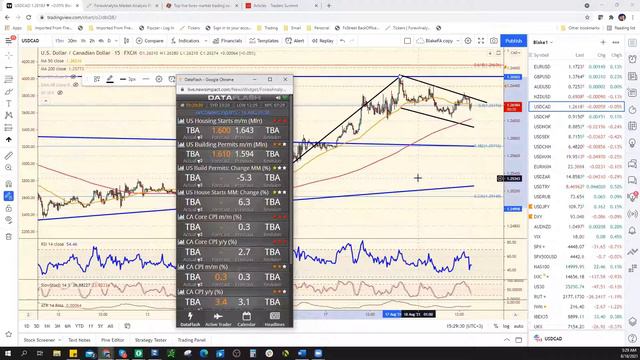
Task: Enter fullscreen chart mode
Action: click(x=481, y=41)
